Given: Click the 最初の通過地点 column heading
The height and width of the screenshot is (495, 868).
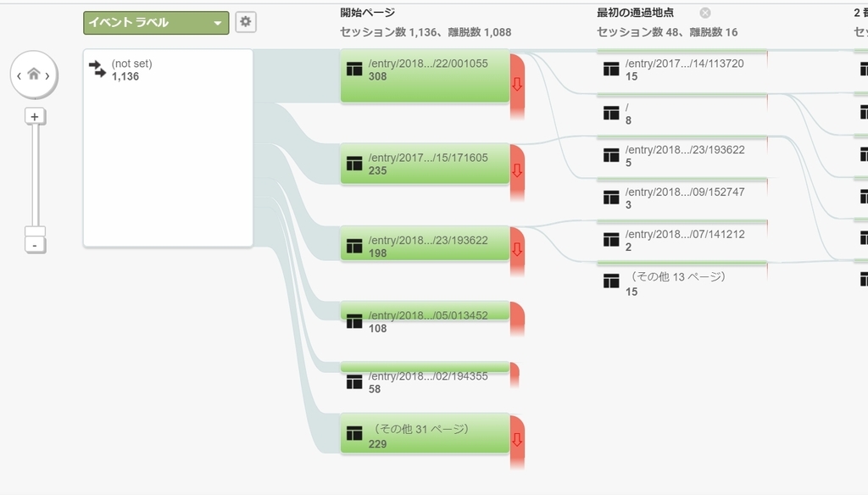Looking at the screenshot, I should tap(635, 12).
